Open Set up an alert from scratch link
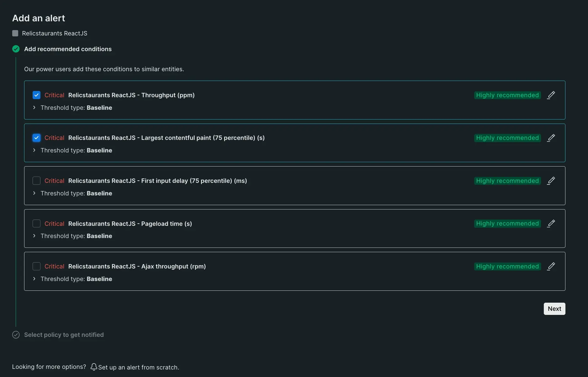The image size is (588, 377). (x=138, y=367)
